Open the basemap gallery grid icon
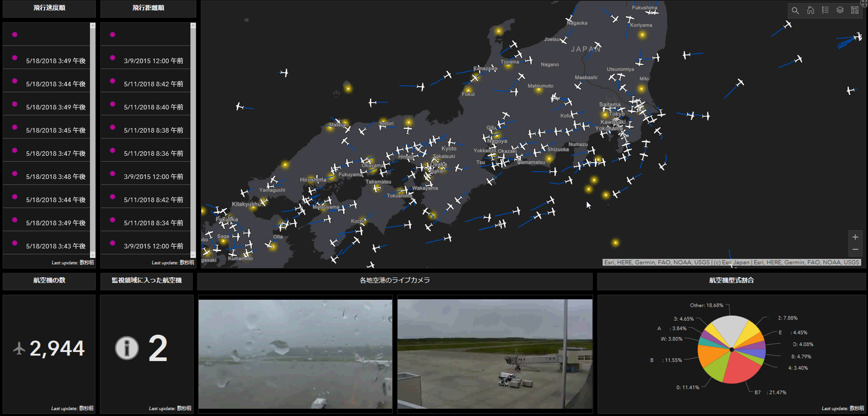The width and height of the screenshot is (868, 416). 855,10
